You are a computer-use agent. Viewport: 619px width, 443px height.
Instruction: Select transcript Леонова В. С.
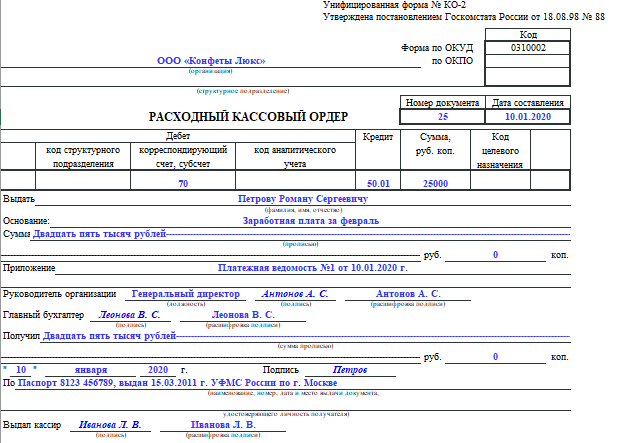pos(243,315)
